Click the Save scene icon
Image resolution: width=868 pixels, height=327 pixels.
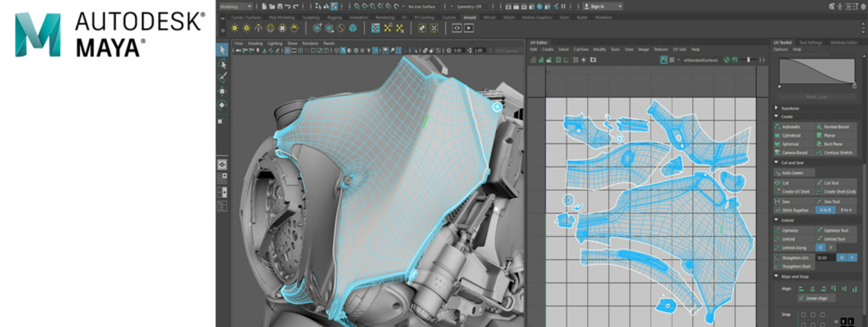pyautogui.click(x=280, y=7)
